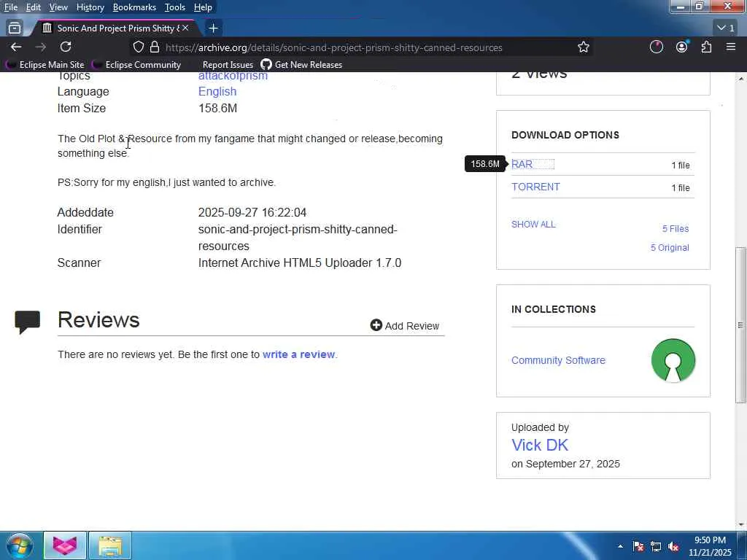Click the write a review link

click(298, 355)
